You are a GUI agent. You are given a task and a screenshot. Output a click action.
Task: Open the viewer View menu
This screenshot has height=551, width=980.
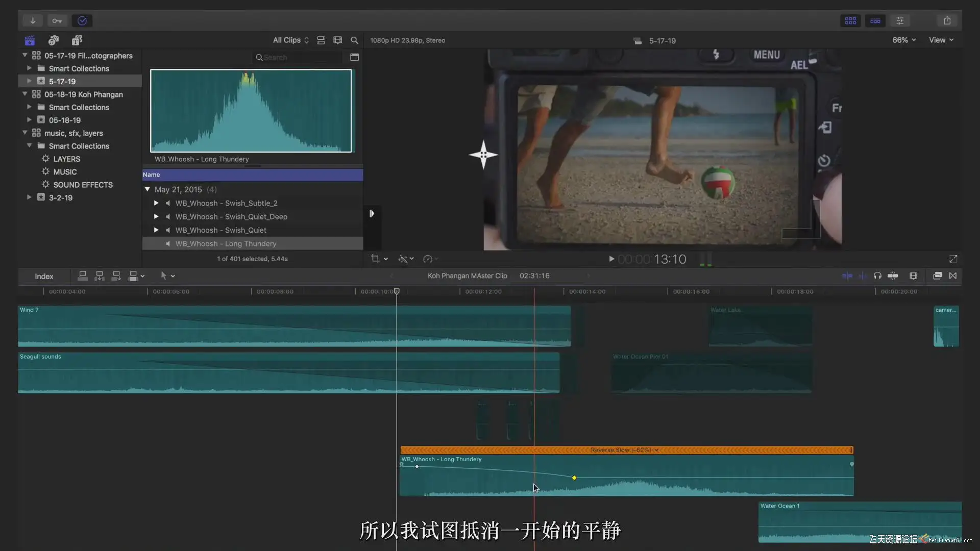click(941, 40)
